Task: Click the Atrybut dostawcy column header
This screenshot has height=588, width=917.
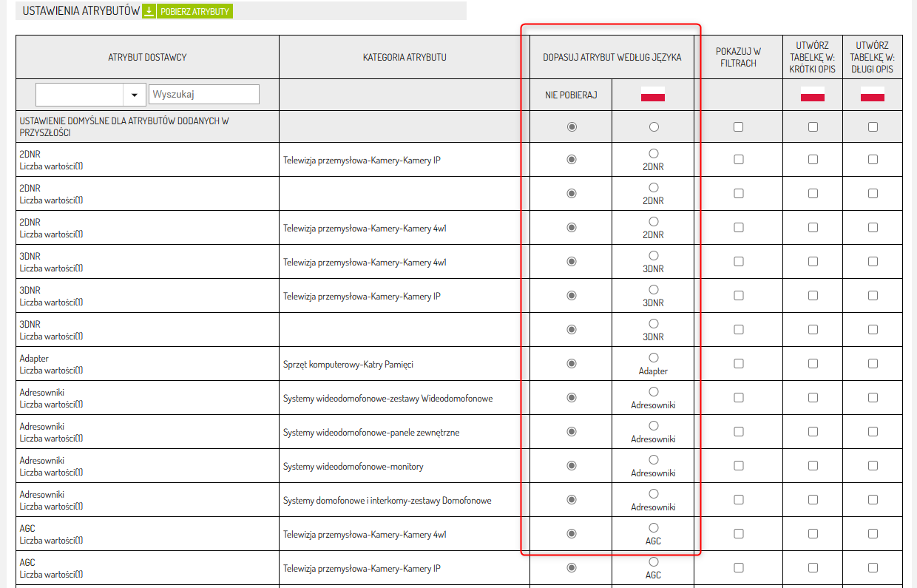Action: point(147,57)
